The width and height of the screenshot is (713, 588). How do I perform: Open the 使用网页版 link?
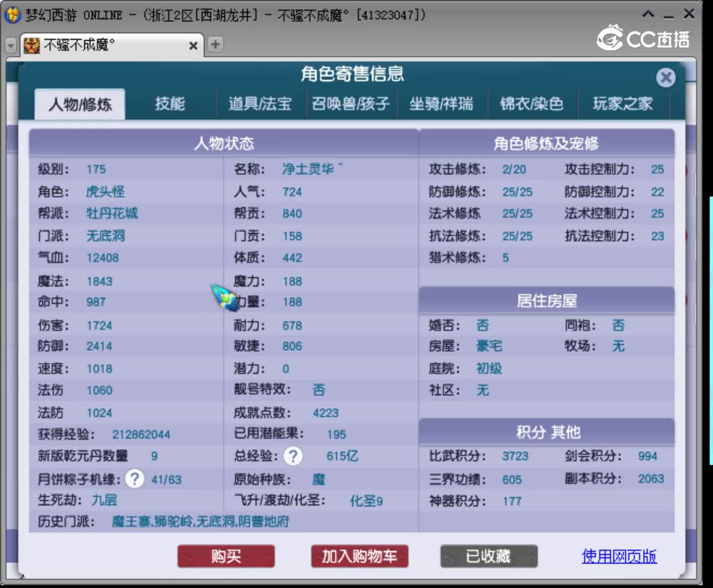(x=619, y=556)
